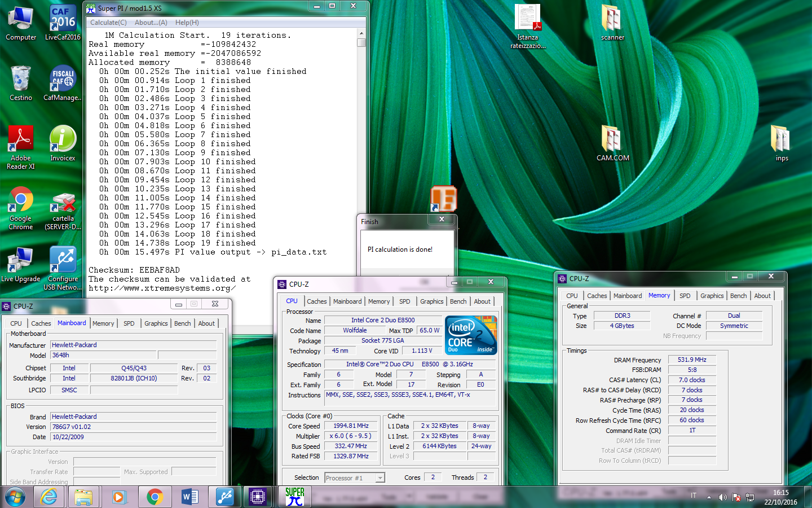Open the Help(H) menu in Super PI

coord(187,23)
